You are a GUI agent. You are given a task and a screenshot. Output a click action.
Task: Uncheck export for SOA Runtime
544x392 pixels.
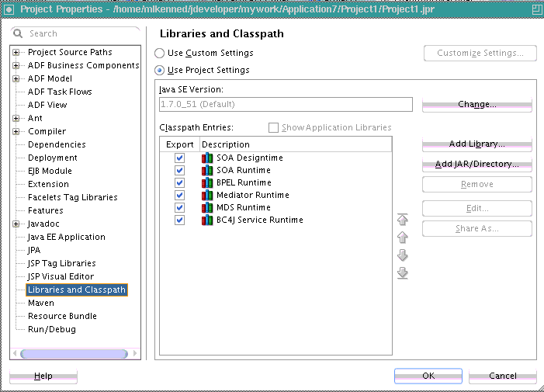pos(179,170)
